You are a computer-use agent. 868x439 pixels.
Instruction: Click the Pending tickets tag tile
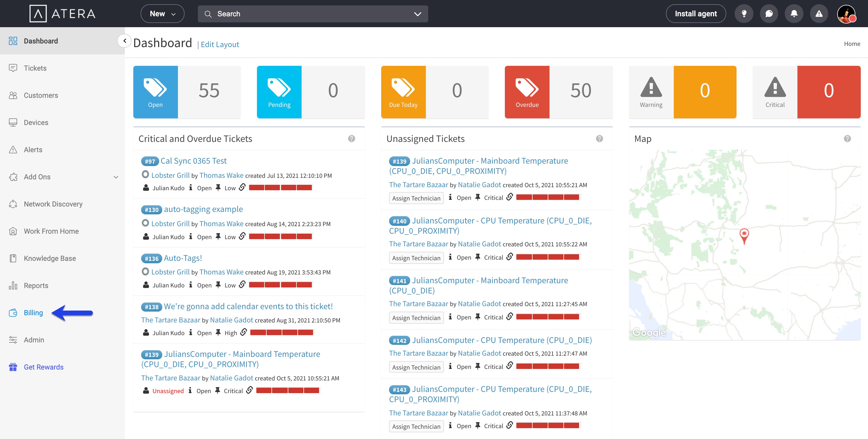[279, 92]
